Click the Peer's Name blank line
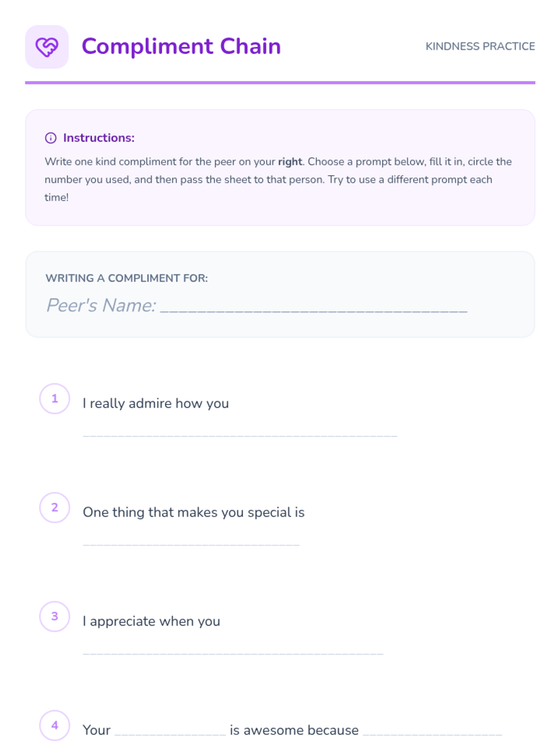 point(314,307)
